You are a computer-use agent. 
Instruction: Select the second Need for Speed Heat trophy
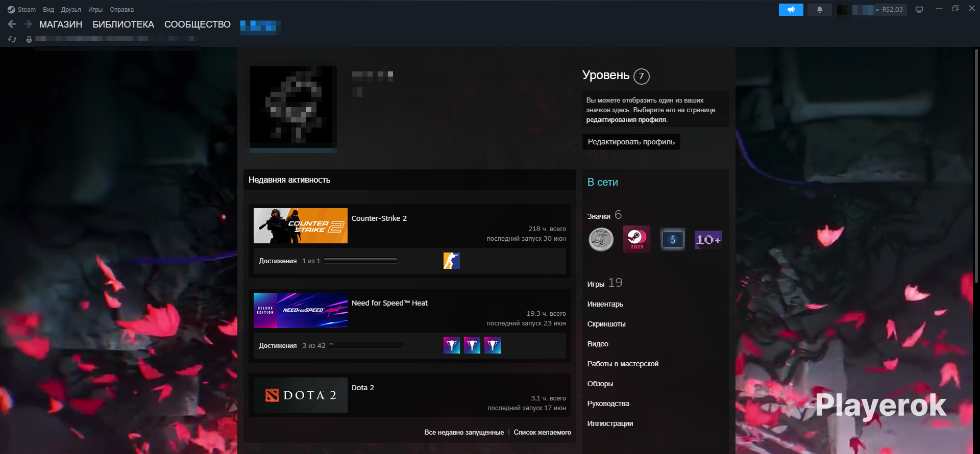pyautogui.click(x=472, y=345)
